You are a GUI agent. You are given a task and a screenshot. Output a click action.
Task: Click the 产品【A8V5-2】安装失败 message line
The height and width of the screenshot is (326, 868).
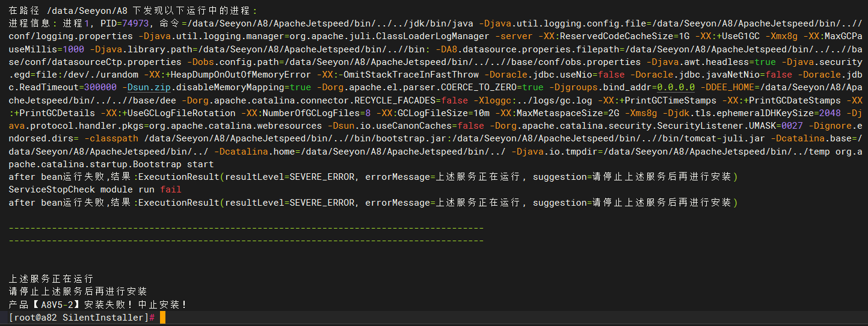tap(99, 304)
